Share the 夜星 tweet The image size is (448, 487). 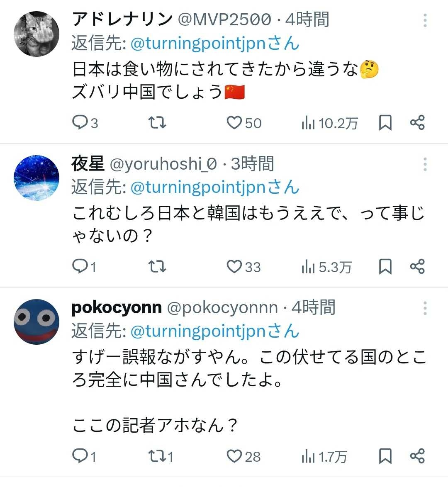point(417,267)
